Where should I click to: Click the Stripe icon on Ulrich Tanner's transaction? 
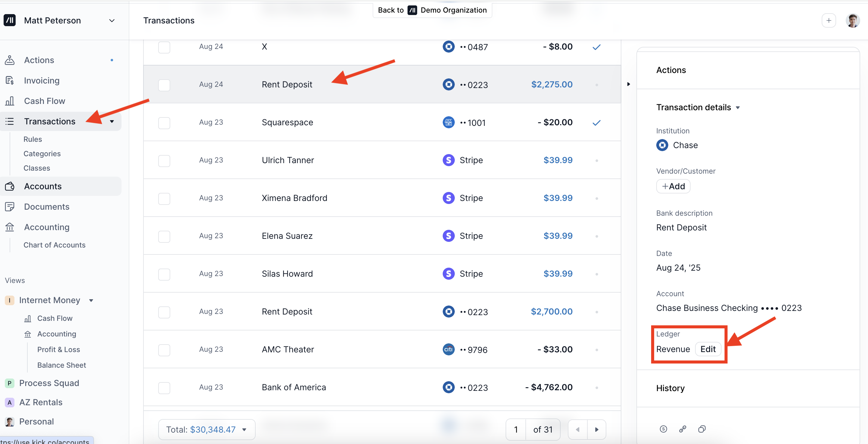point(448,160)
